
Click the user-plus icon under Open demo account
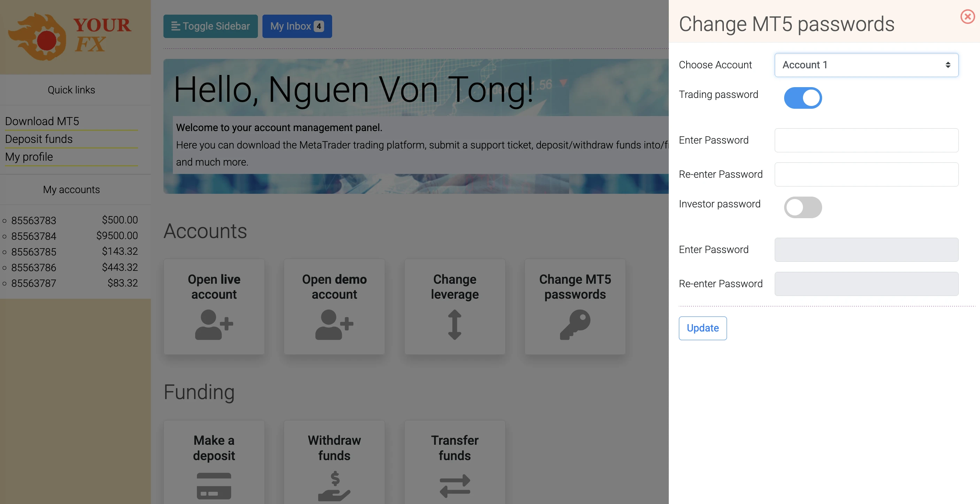(x=334, y=324)
